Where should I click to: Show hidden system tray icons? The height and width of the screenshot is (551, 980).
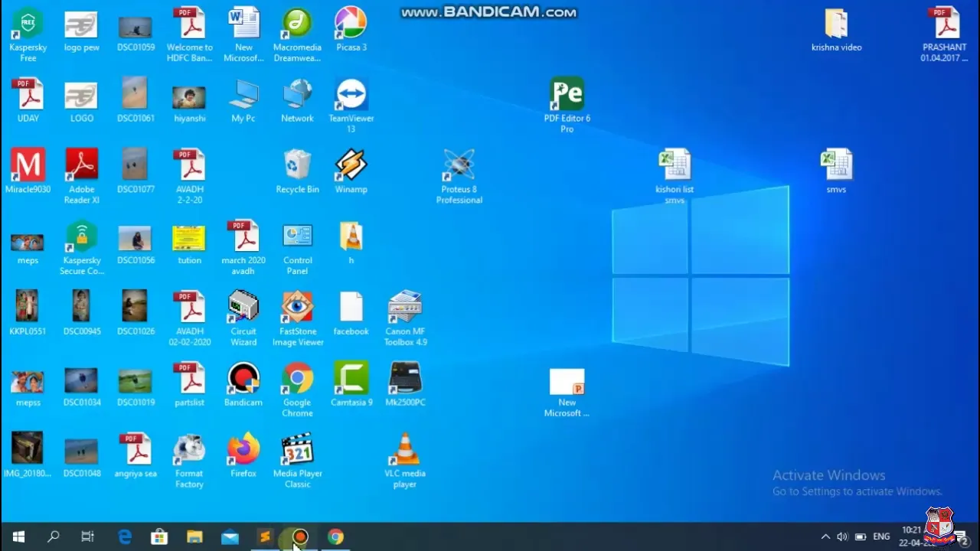click(825, 537)
